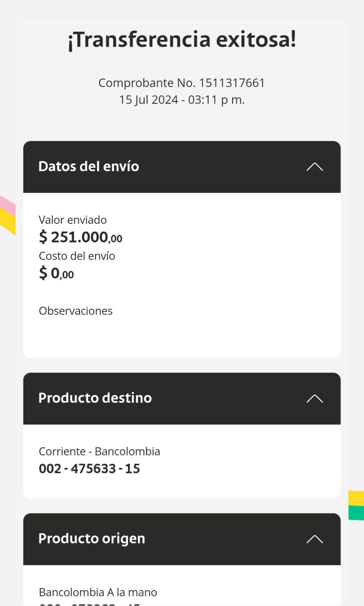The width and height of the screenshot is (364, 606).
Task: Click the Valor enviado label
Action: point(73,220)
